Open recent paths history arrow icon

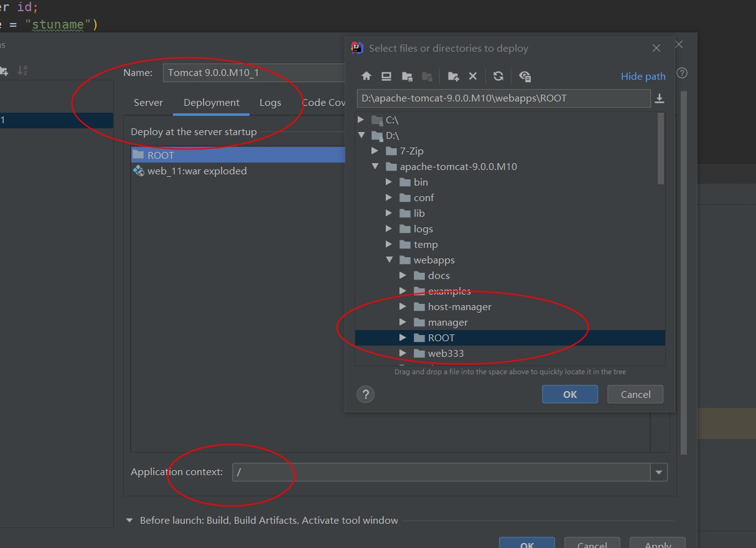[x=660, y=98]
